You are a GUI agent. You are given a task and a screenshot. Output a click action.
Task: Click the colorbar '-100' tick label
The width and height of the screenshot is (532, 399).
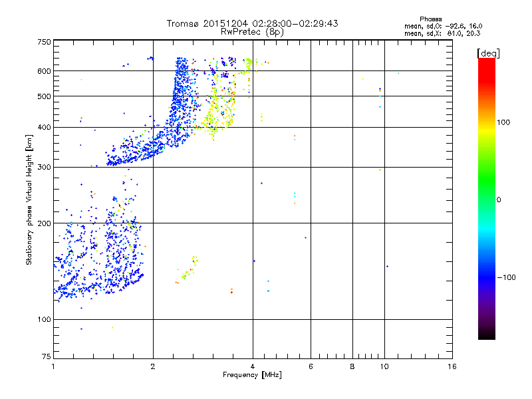click(506, 277)
